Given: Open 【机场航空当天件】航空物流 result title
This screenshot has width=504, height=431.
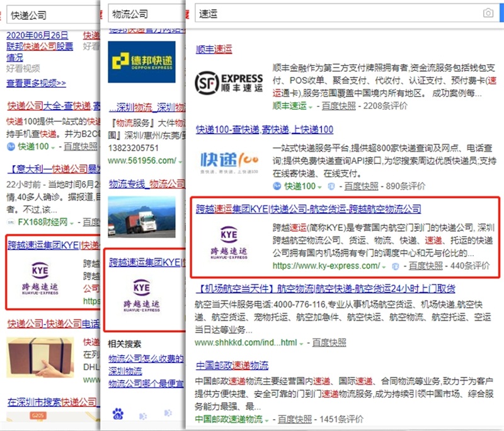Looking at the screenshot, I should point(325,289).
